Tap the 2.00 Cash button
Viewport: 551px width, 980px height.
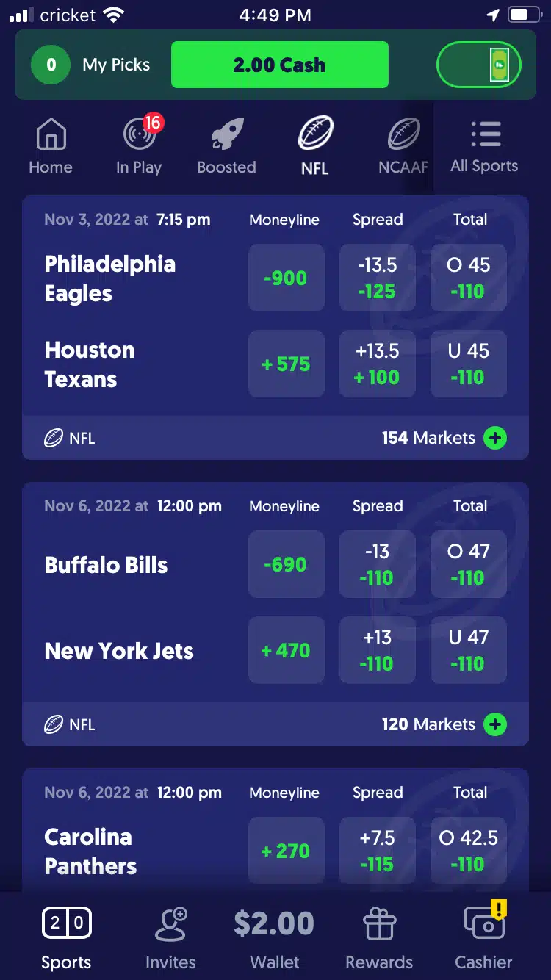point(280,65)
